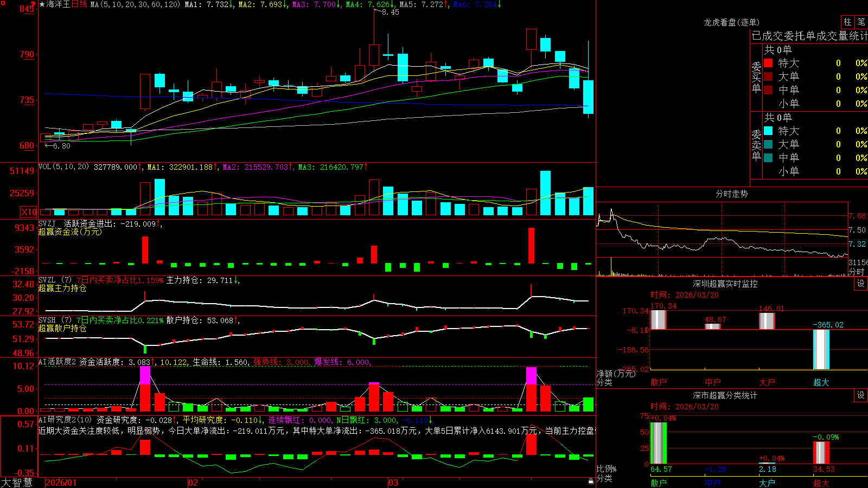This screenshot has height=488, width=868.
Task: Jump to the 02 month timeline marker
Action: (x=193, y=483)
